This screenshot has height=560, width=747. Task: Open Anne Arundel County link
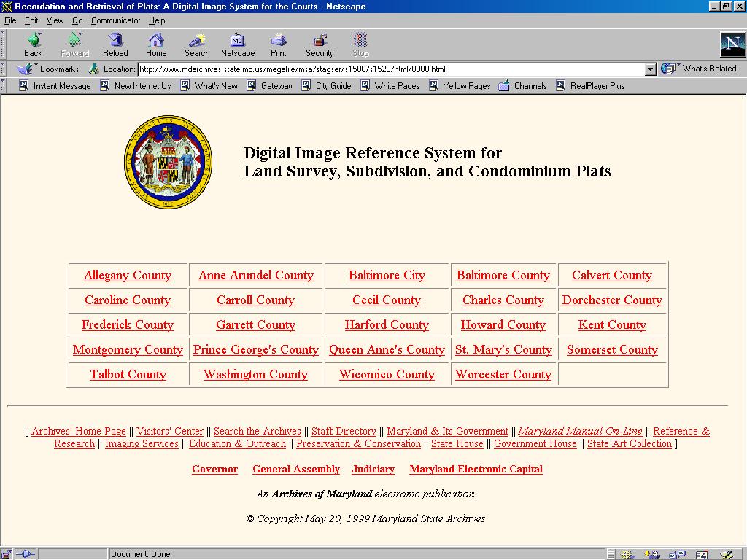(256, 275)
